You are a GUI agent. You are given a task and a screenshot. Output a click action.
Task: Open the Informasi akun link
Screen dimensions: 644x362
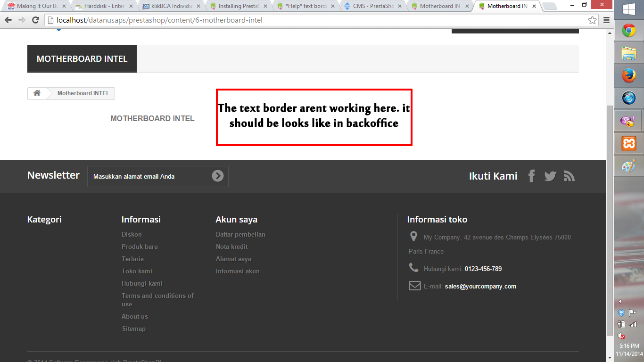238,271
